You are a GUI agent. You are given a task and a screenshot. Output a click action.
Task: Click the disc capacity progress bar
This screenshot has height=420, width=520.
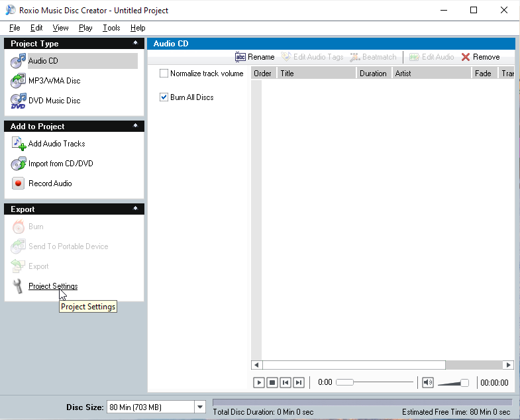point(362,402)
